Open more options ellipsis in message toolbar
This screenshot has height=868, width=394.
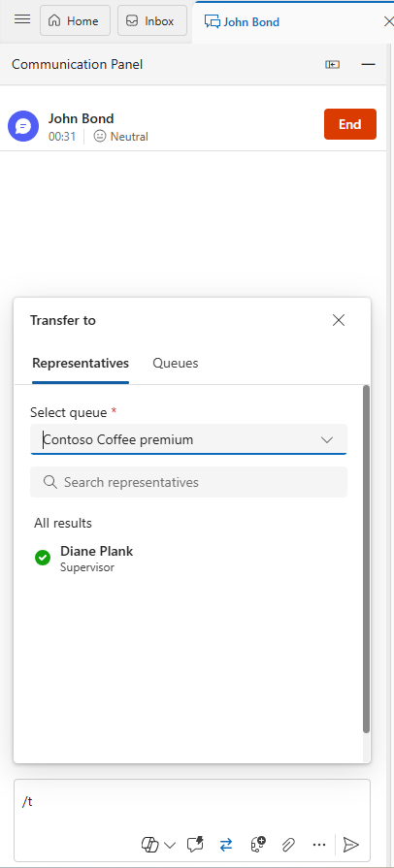point(319,845)
